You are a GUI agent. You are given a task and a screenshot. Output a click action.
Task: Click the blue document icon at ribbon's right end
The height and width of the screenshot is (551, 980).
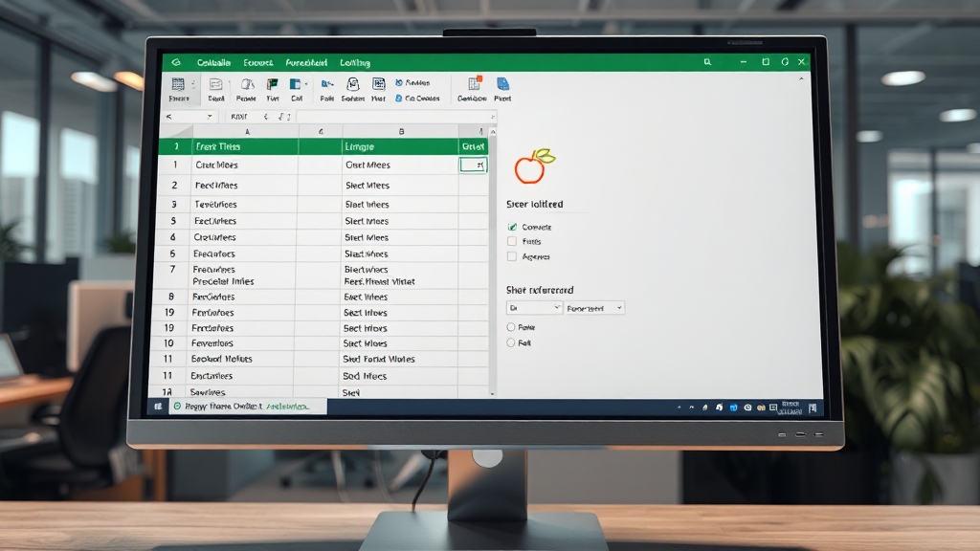coord(502,85)
